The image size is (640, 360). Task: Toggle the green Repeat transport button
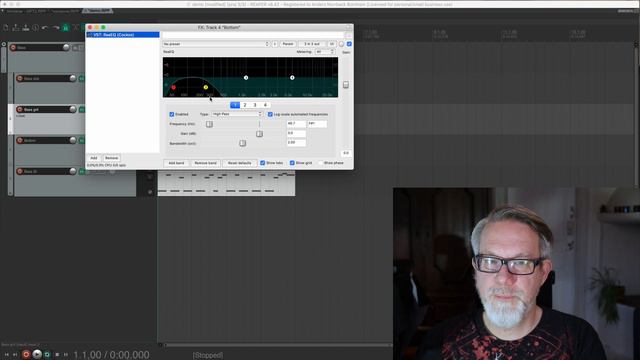(47, 355)
